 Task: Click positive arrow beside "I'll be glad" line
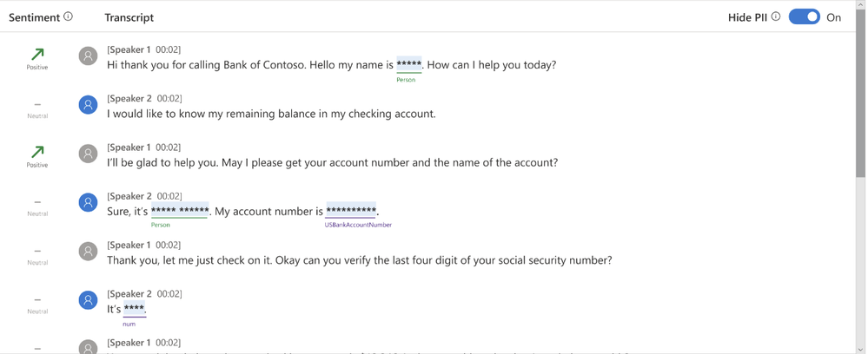tap(37, 152)
